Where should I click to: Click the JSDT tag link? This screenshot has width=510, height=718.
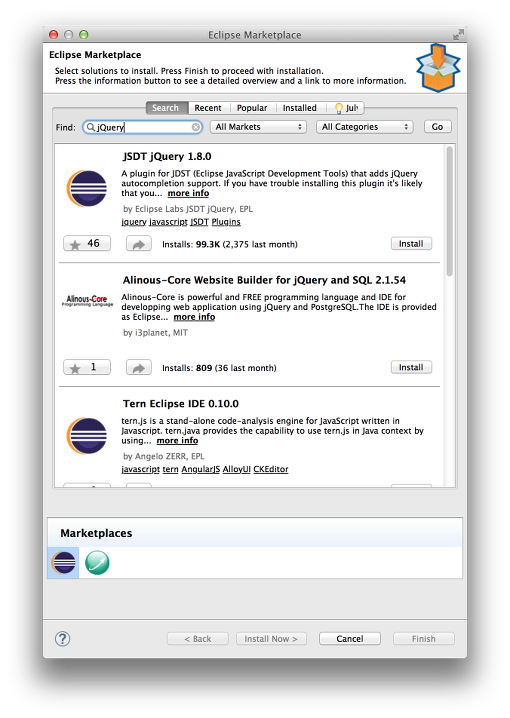(x=199, y=222)
